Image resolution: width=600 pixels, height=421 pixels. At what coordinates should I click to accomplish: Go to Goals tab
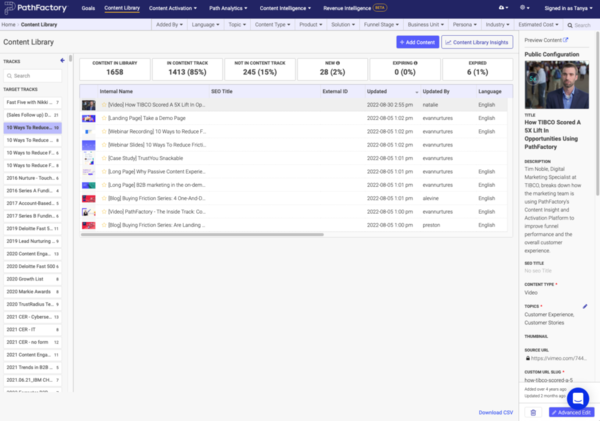[x=88, y=8]
